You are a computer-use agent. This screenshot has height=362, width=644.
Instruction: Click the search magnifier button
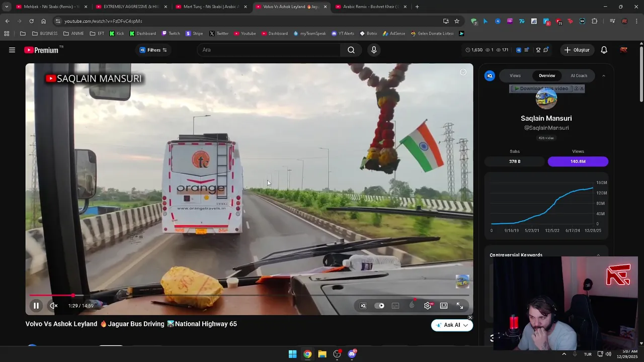(351, 50)
